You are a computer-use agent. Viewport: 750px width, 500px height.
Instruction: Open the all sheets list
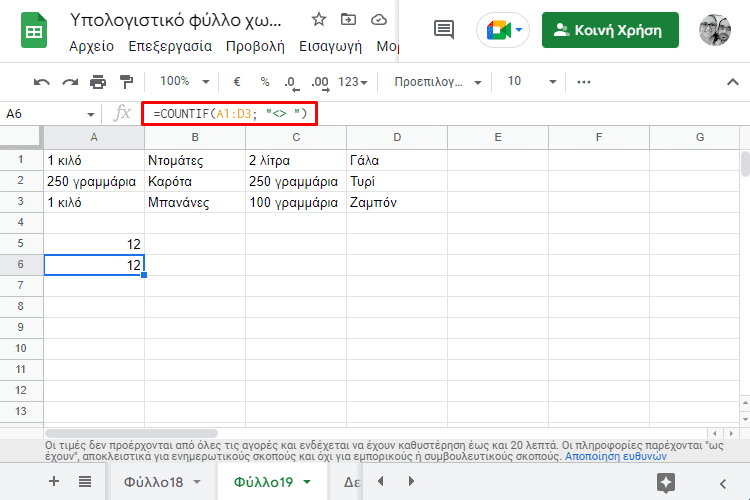coord(85,481)
